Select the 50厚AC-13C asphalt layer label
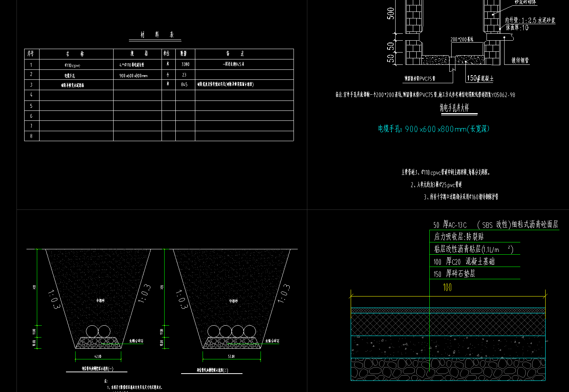This screenshot has width=569, height=392. (496, 224)
